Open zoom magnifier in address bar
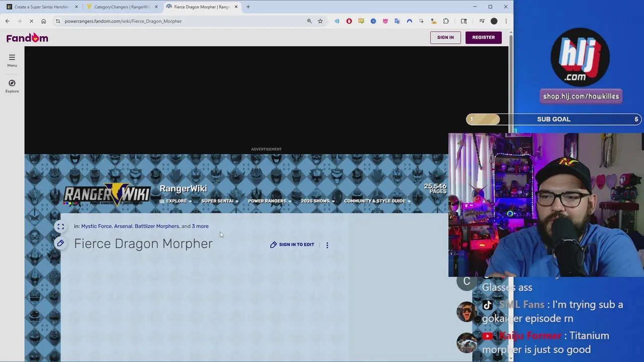The width and height of the screenshot is (644, 362). pyautogui.click(x=309, y=21)
